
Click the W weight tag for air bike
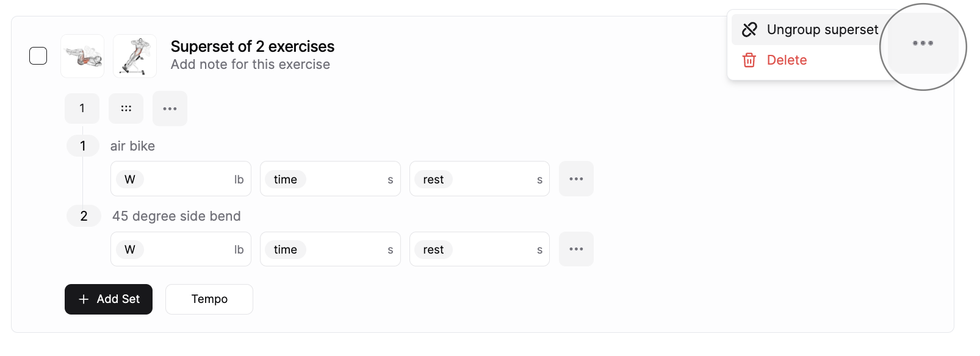pos(129,179)
